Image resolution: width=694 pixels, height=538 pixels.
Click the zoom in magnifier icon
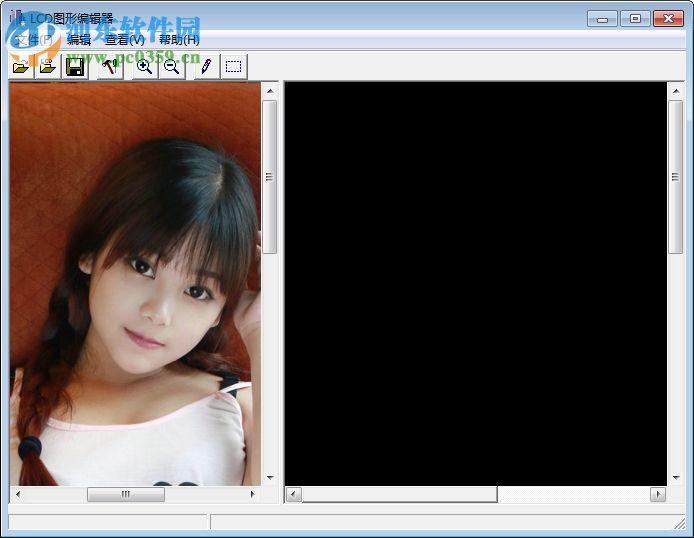144,67
